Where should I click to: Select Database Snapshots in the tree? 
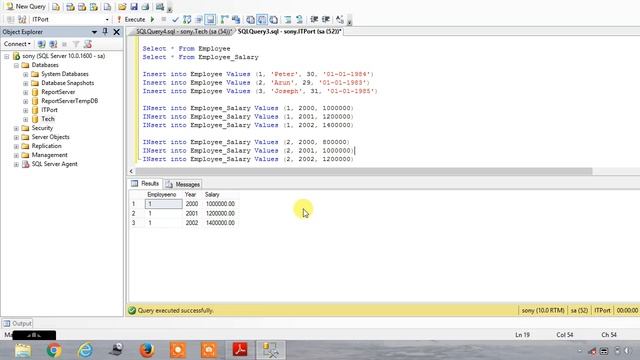[x=68, y=83]
